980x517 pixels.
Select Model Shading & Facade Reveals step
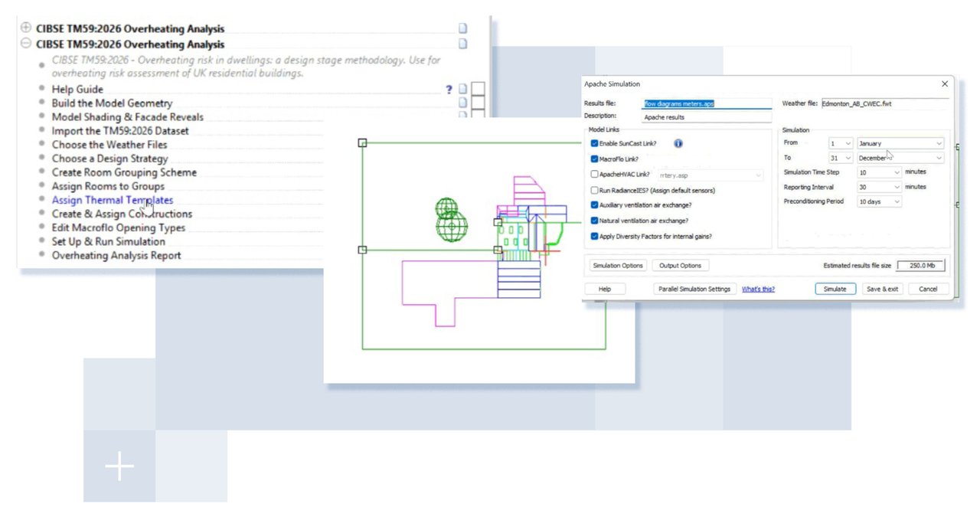128,116
